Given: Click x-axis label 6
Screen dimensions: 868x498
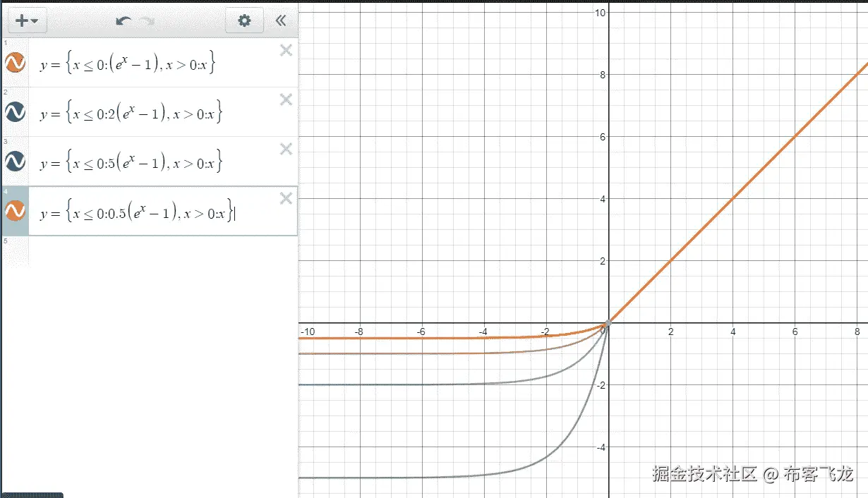Looking at the screenshot, I should pos(795,332).
